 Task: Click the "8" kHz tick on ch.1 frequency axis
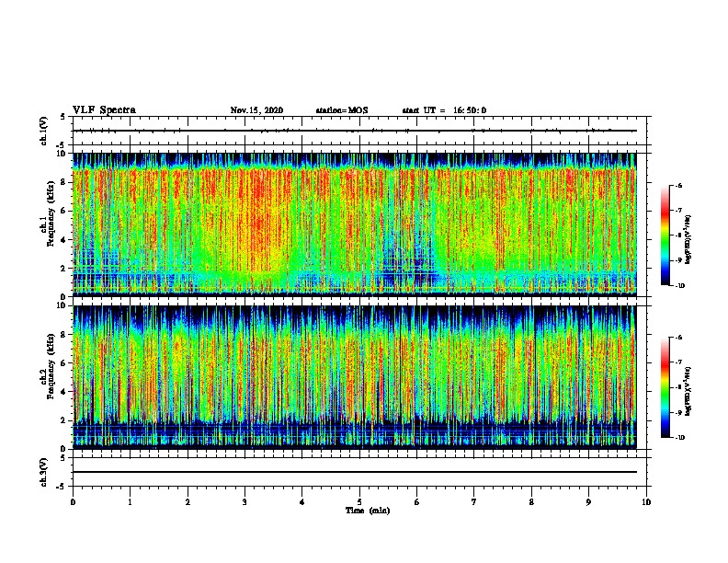tap(64, 182)
